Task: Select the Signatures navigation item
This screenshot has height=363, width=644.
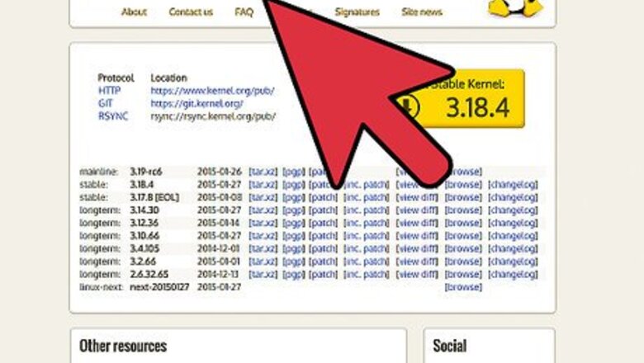Action: (x=357, y=12)
